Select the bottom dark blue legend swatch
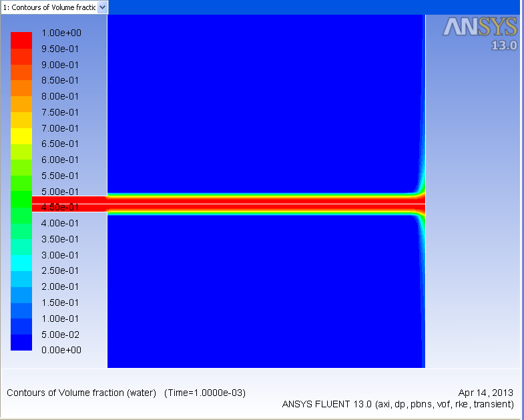Image resolution: width=524 pixels, height=420 pixels. (x=21, y=343)
